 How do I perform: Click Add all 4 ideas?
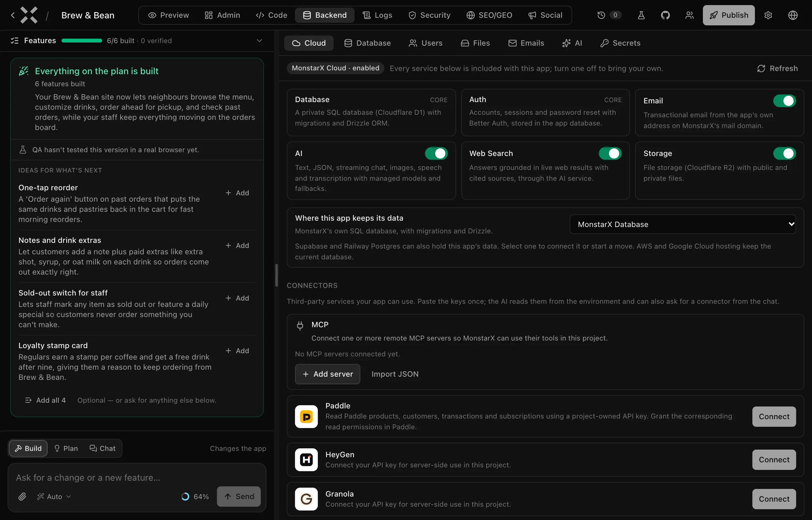46,400
